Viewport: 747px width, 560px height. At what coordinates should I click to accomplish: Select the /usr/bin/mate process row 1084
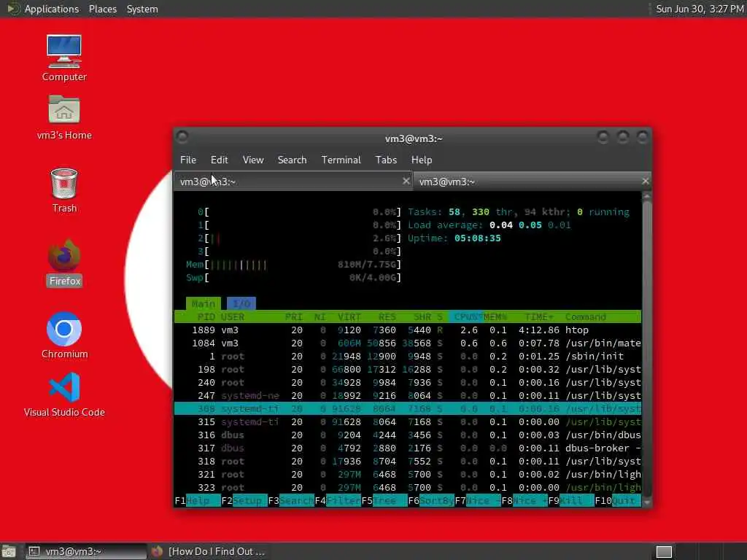[x=408, y=343]
